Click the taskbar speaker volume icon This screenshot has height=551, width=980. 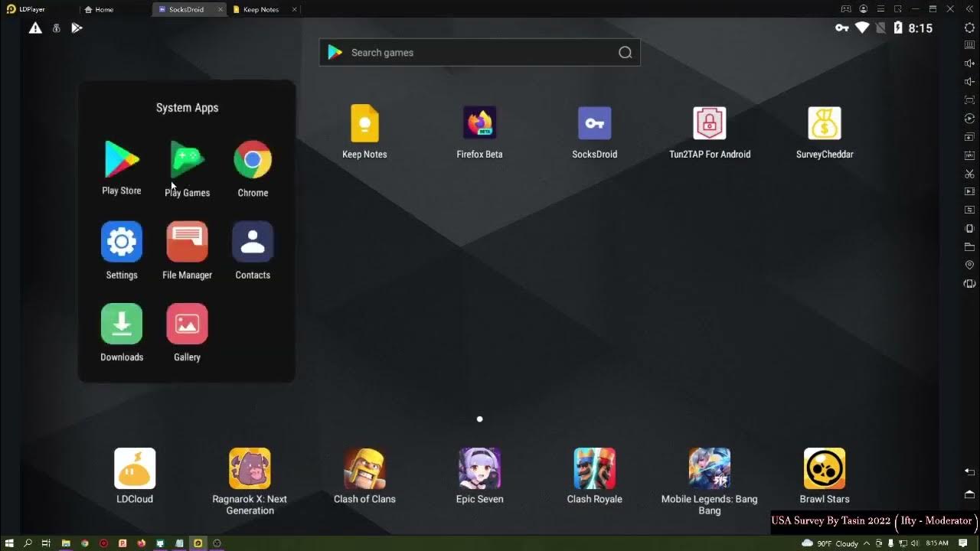[915, 543]
